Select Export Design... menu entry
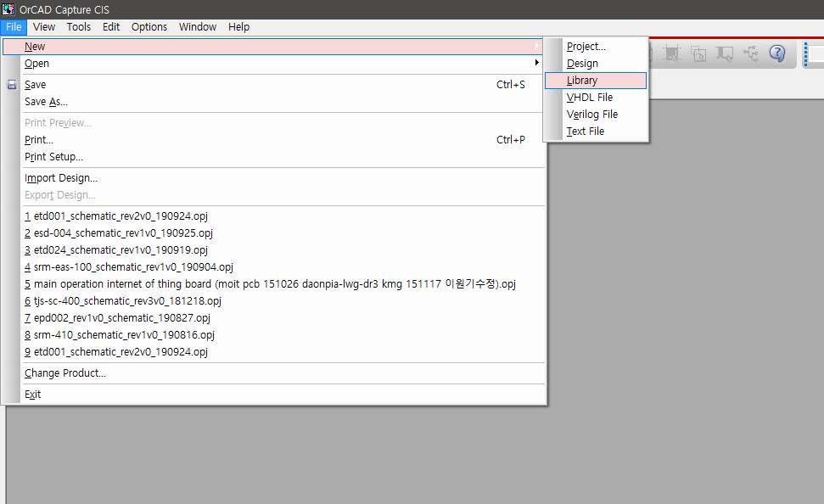 pos(273,195)
